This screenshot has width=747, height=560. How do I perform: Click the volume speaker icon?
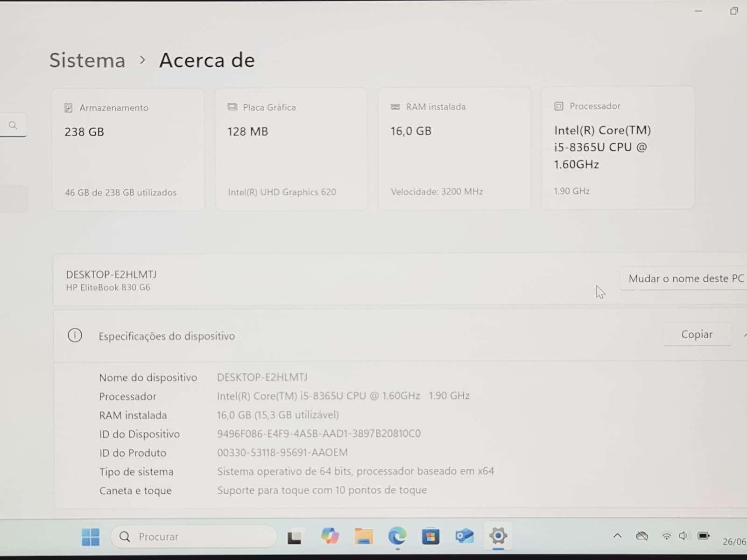point(684,536)
